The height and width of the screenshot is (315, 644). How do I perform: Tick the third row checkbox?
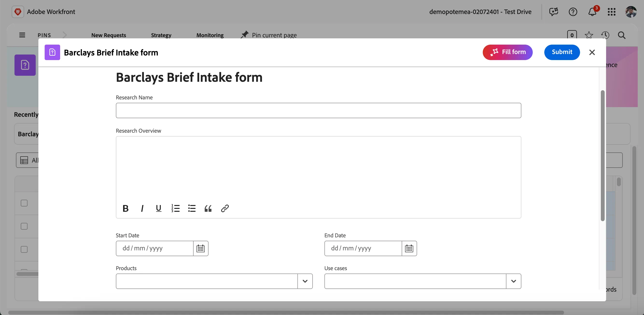tap(24, 249)
